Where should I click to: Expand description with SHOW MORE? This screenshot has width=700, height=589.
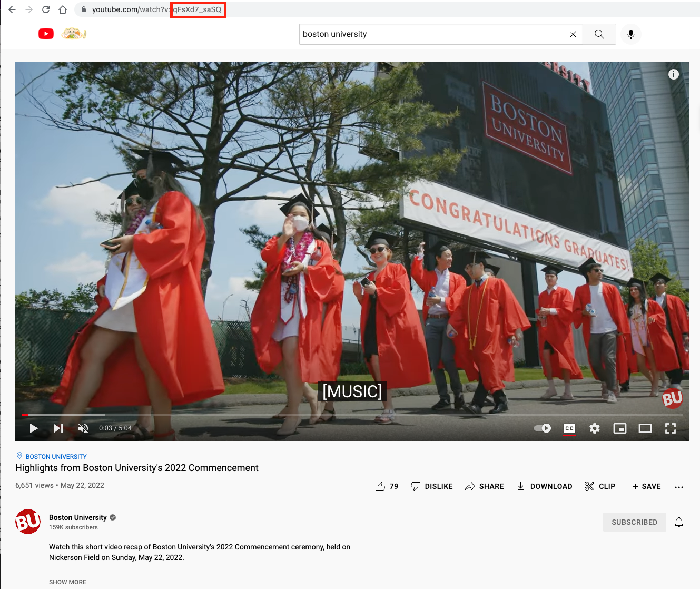(x=67, y=582)
